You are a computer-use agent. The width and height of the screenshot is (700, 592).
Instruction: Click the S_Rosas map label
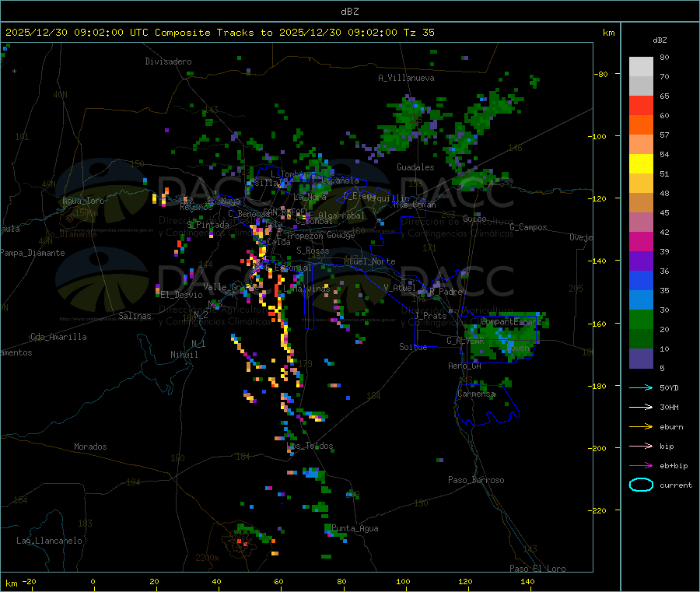point(313,250)
